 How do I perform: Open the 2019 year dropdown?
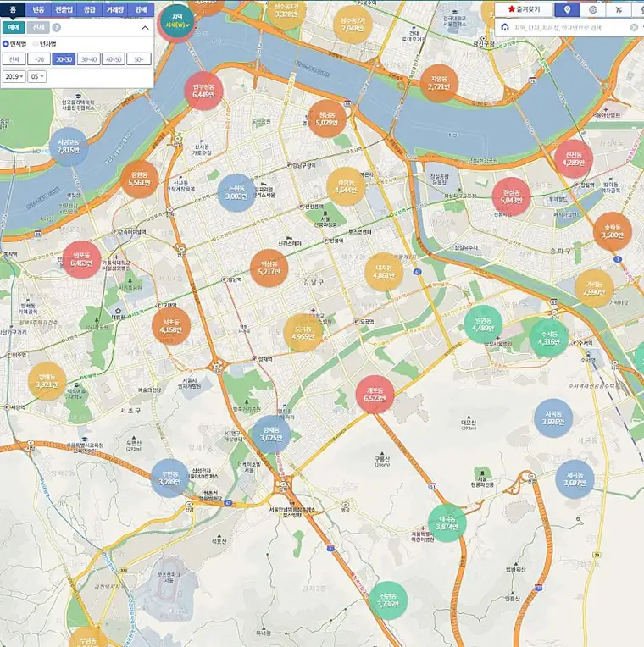(14, 76)
